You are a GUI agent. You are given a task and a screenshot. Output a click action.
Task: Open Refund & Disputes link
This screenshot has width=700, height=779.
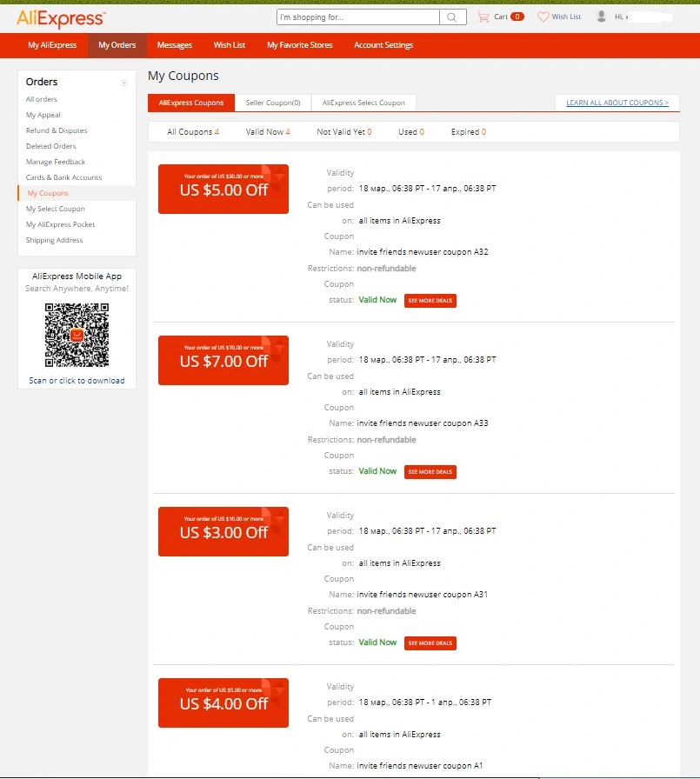(x=57, y=130)
